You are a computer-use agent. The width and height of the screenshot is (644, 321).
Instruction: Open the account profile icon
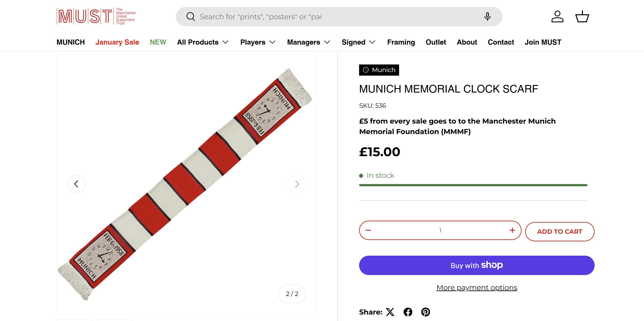[x=557, y=17]
